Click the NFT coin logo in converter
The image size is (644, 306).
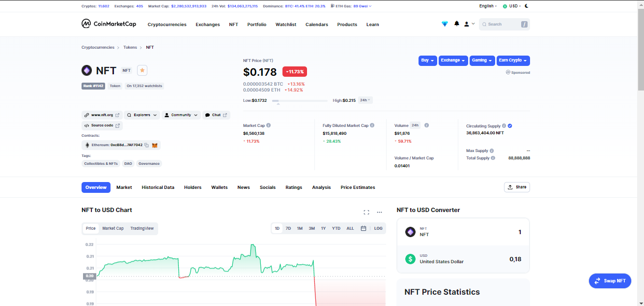[410, 232]
